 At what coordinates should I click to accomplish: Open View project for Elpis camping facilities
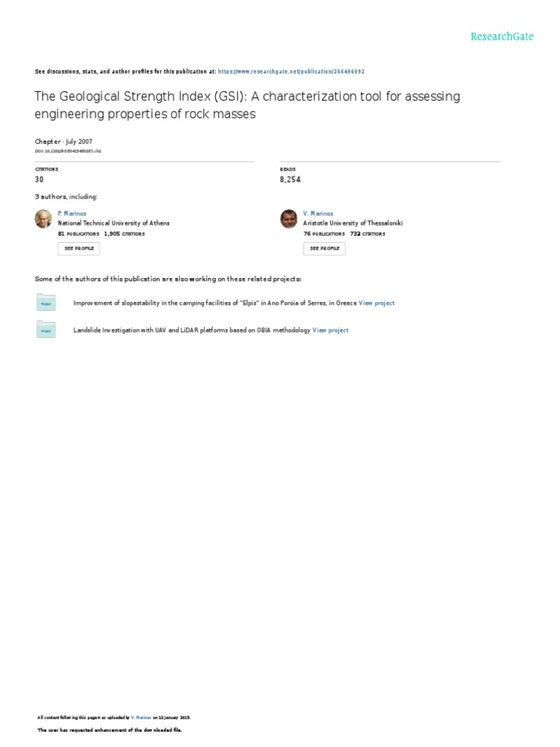[376, 303]
